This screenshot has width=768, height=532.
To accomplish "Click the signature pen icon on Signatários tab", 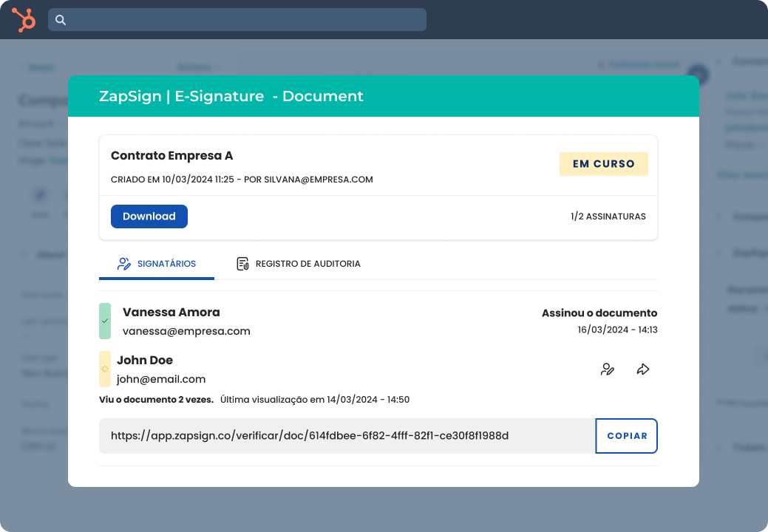I will tap(123, 263).
